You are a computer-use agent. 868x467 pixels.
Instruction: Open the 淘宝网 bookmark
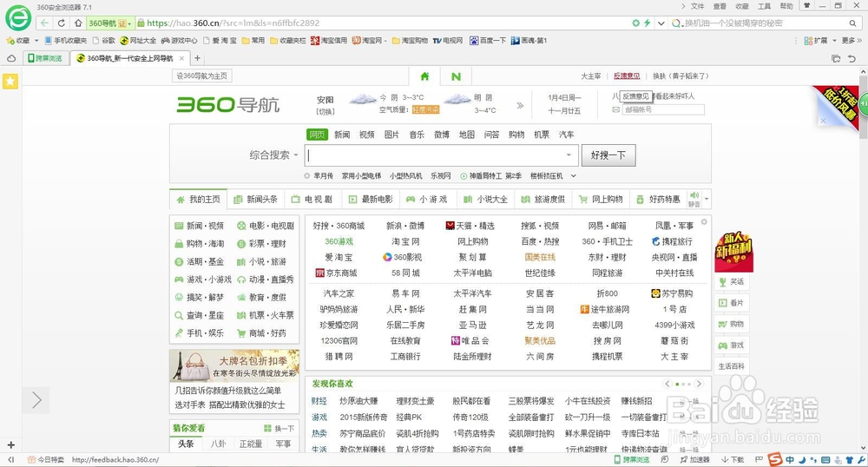tap(367, 41)
